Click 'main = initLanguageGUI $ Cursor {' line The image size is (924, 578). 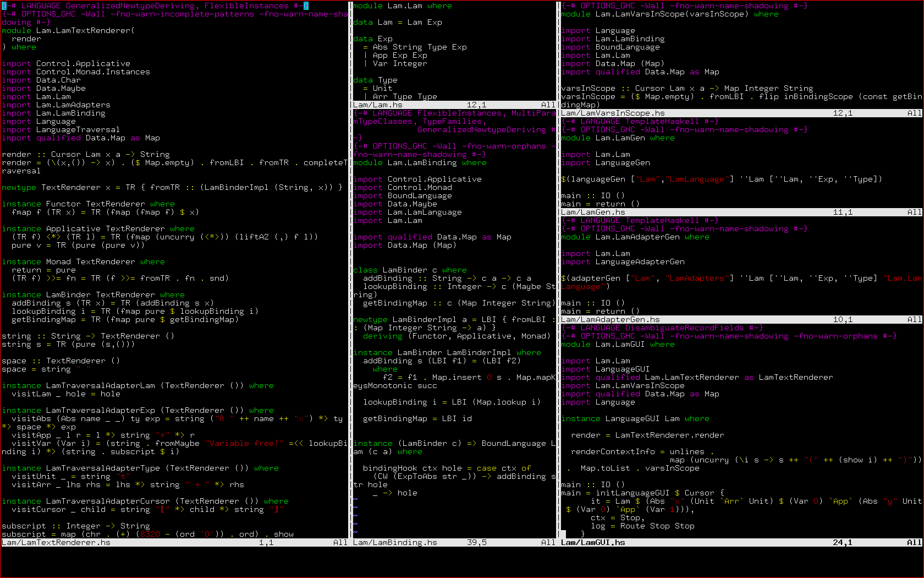click(x=642, y=493)
